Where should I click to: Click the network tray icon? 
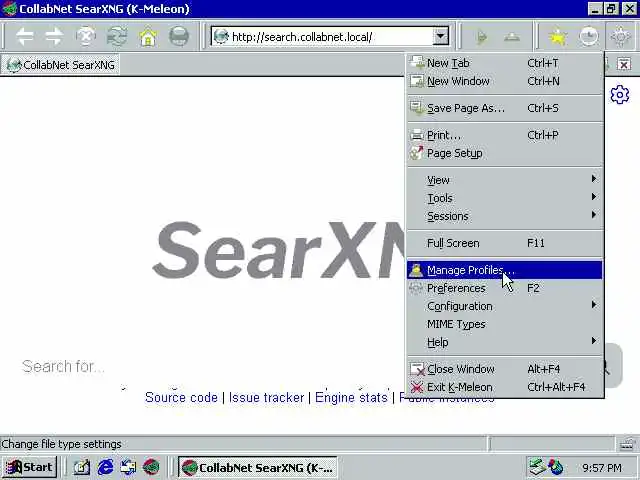click(537, 467)
